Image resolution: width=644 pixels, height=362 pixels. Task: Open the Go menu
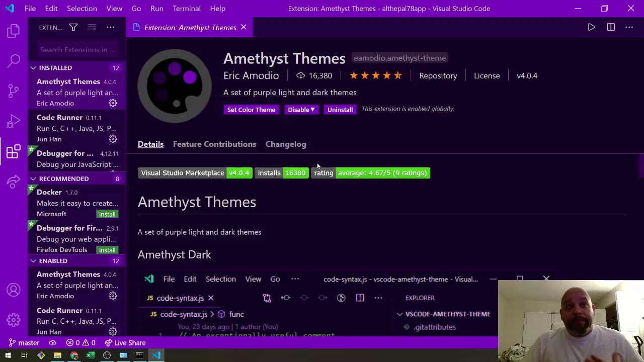coord(136,9)
